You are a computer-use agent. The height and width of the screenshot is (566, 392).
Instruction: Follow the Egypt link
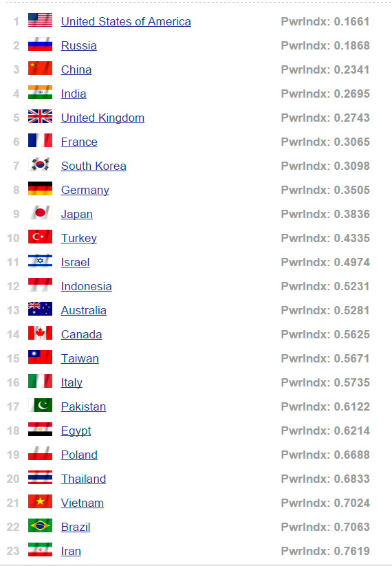[76, 431]
